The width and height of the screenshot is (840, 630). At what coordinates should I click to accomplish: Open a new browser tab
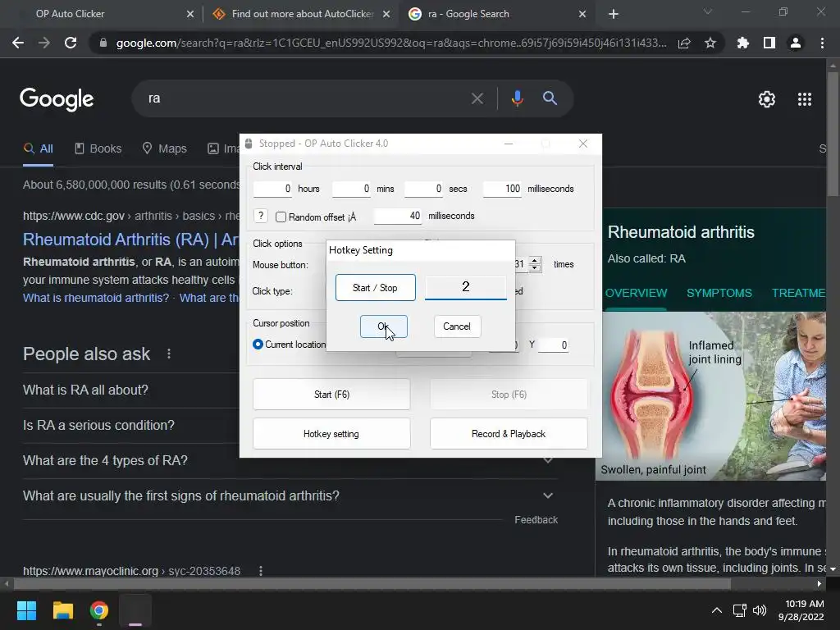pyautogui.click(x=614, y=14)
